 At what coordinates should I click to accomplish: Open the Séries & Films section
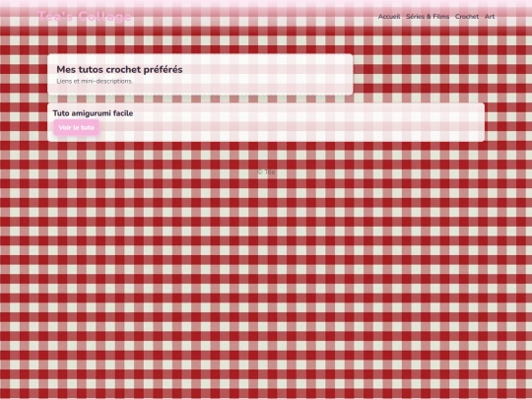pyautogui.click(x=428, y=17)
